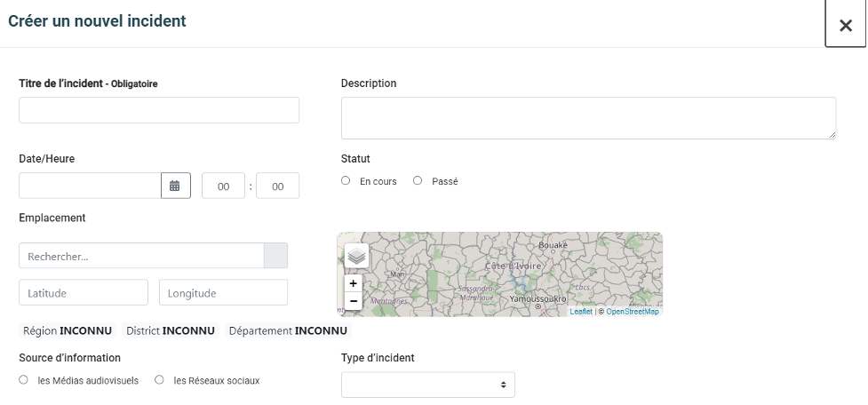Click the 'District INCONNU' tag
Image resolution: width=868 pixels, height=405 pixels.
tap(171, 331)
